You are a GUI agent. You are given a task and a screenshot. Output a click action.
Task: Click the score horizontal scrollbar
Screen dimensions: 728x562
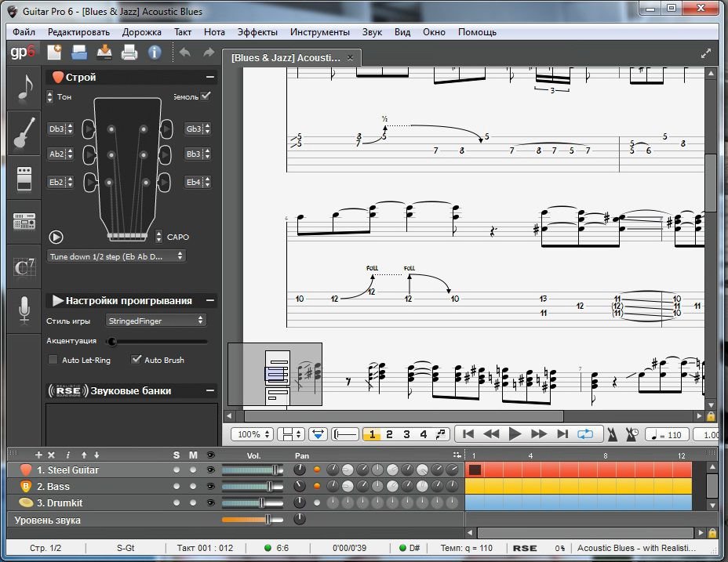404,415
